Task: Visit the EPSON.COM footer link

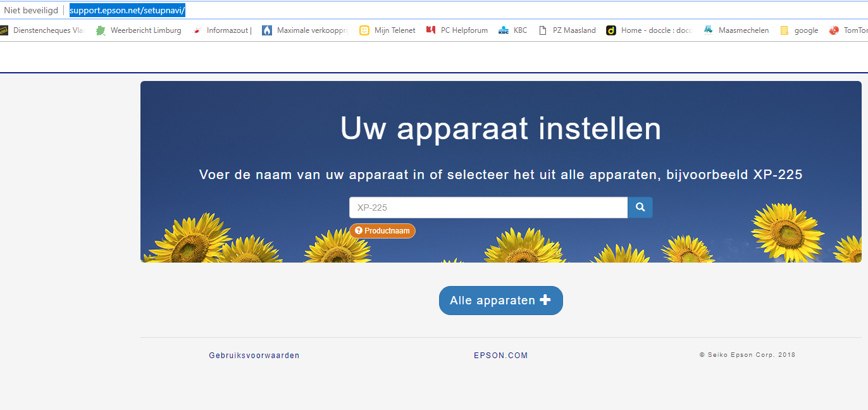Action: pyautogui.click(x=500, y=356)
